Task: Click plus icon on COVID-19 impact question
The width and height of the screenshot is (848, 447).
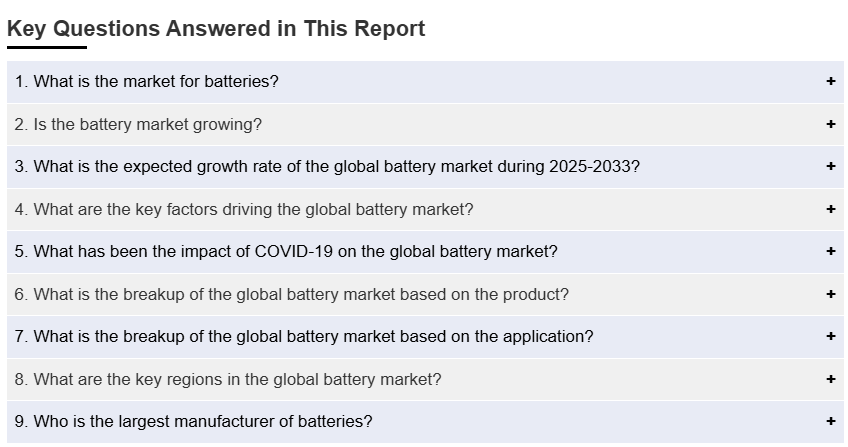Action: pos(831,252)
